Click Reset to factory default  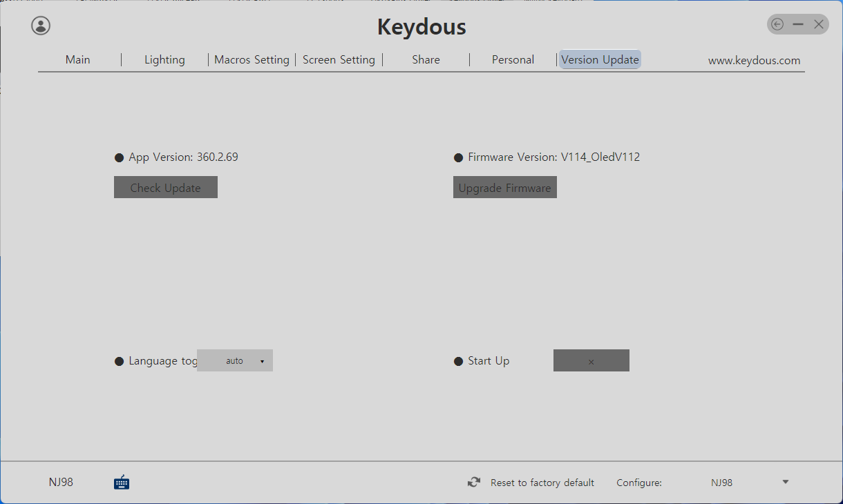pos(542,483)
